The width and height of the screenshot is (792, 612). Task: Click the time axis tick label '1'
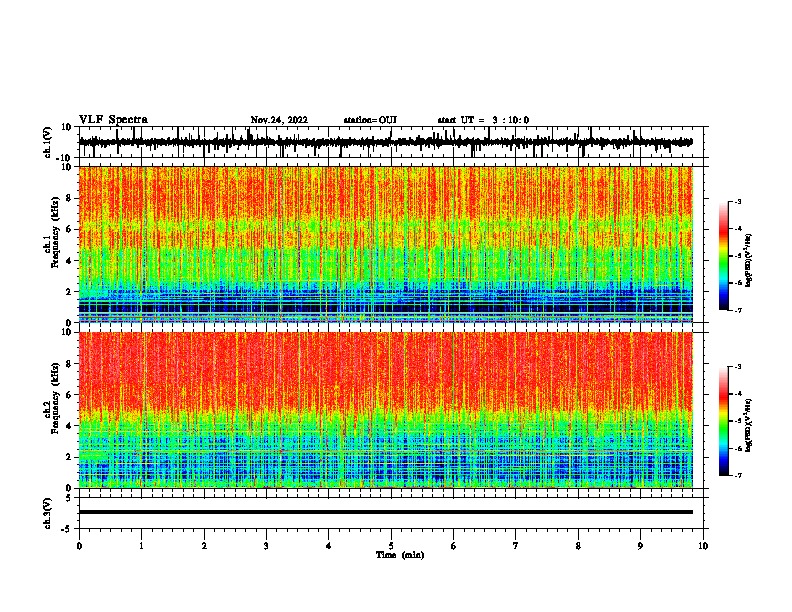tap(141, 546)
